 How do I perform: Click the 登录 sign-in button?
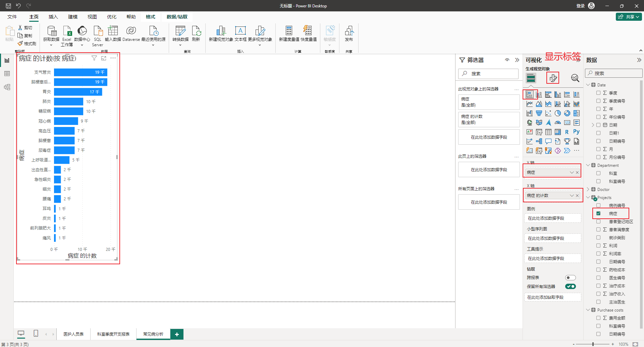(x=580, y=6)
